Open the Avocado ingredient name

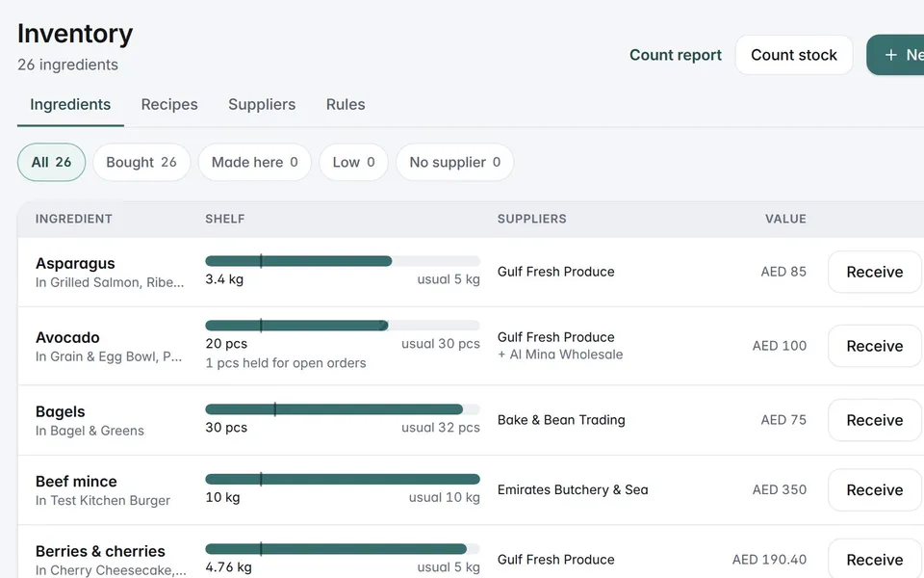pos(67,337)
